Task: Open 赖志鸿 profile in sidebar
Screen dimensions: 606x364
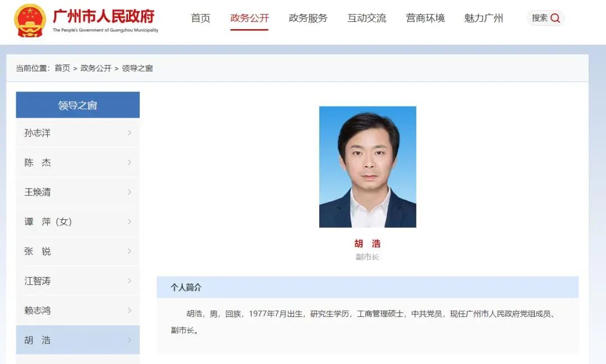Action: tap(38, 310)
